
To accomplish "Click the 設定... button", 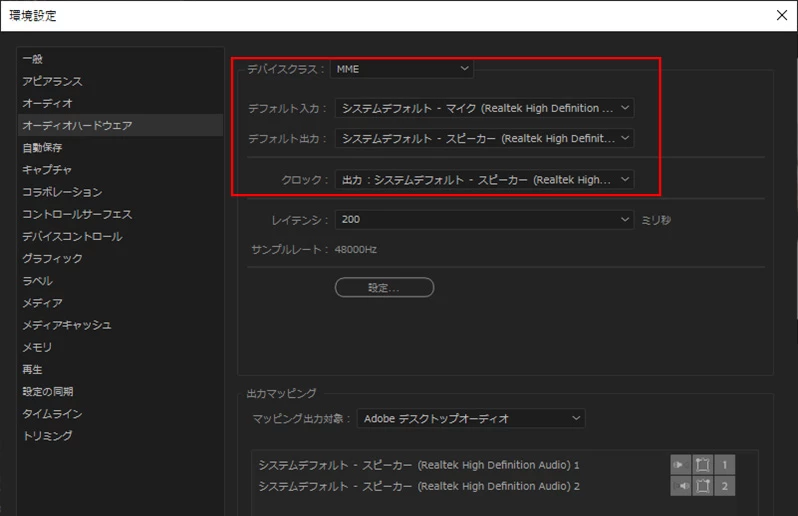I will [384, 288].
